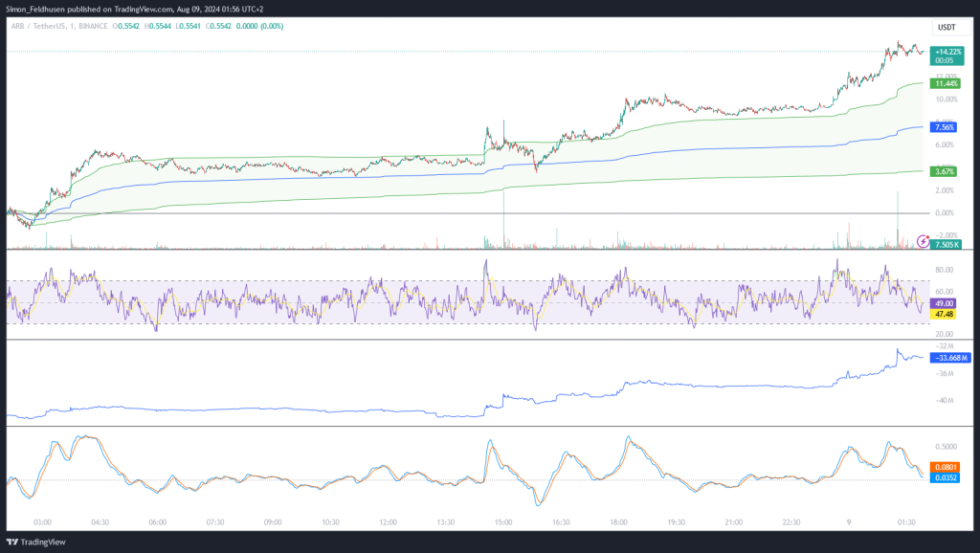Click the 0.5000 oscillator axis label
Image resolution: width=980 pixels, height=553 pixels.
(947, 447)
